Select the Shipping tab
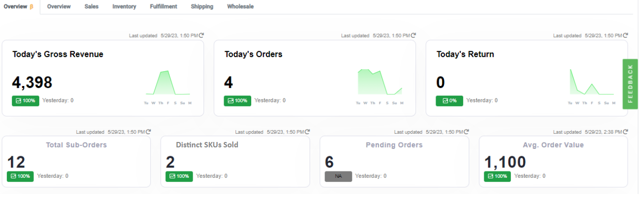 point(202,6)
